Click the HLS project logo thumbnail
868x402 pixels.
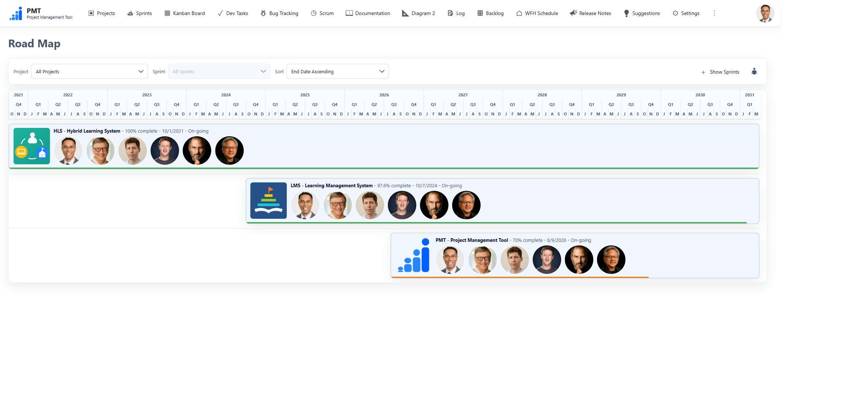click(x=32, y=146)
